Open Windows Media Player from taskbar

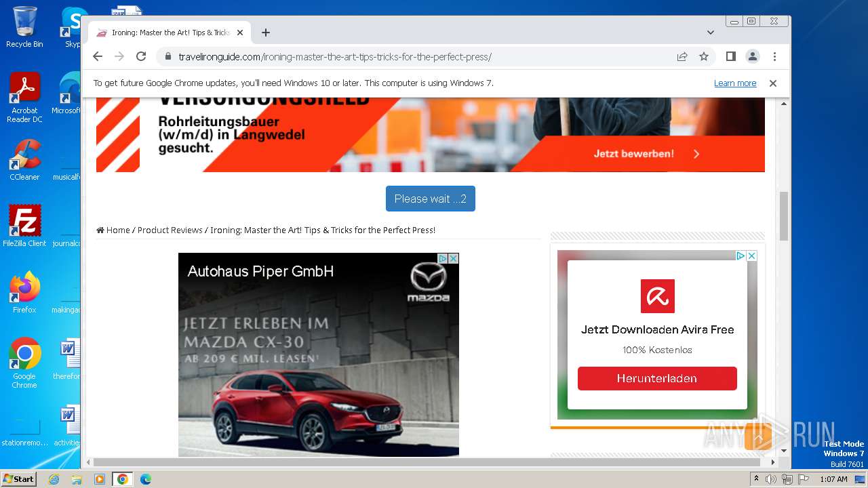coord(100,479)
